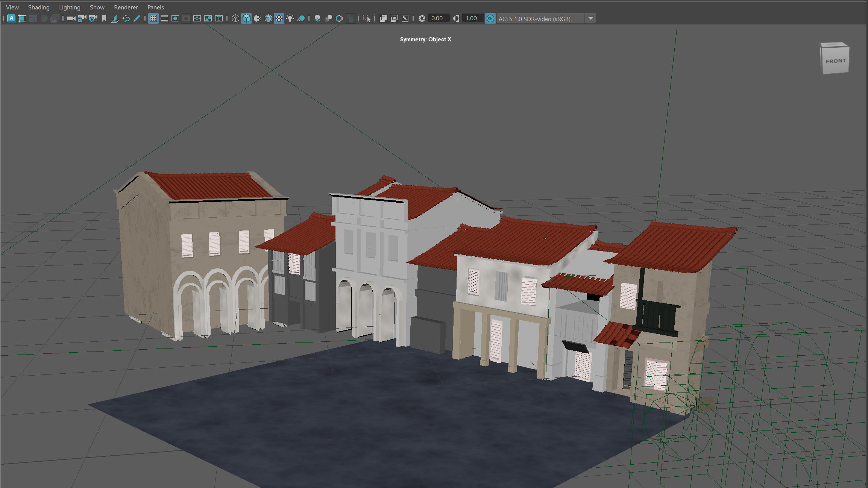Screen dimensions: 868x488
Task: Click the Bookmarks icon
Action: 104,18
